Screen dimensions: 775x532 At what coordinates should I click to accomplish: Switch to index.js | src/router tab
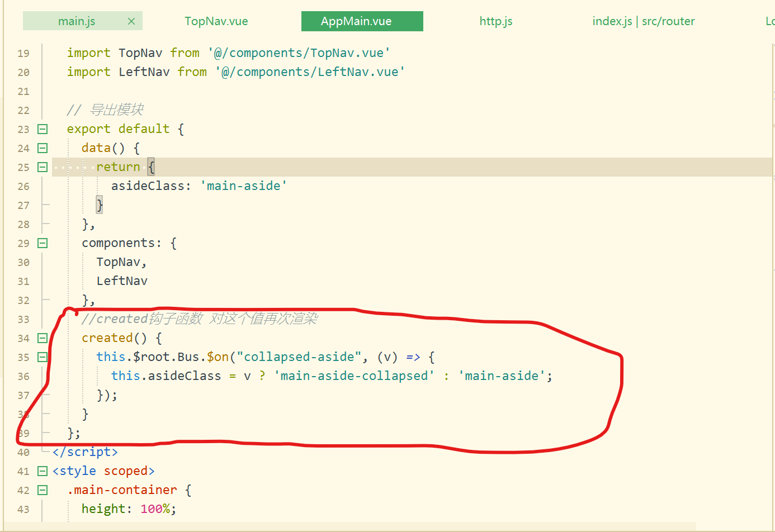coord(644,21)
